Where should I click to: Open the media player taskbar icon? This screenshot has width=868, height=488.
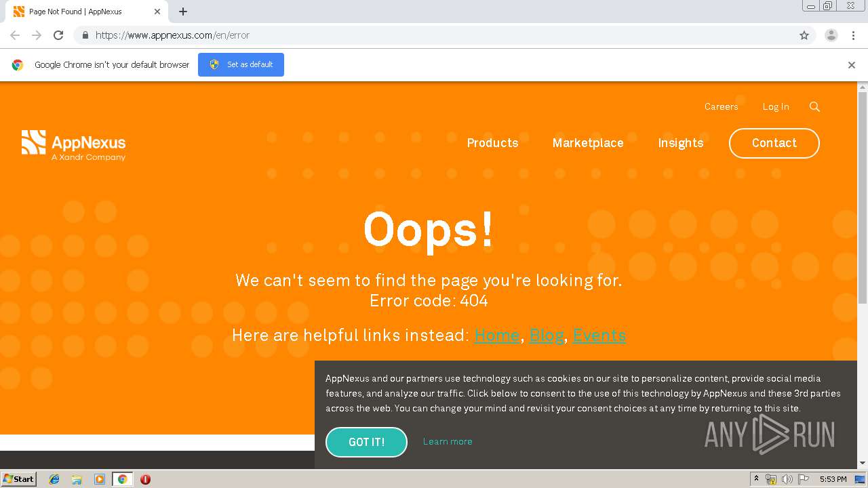(100, 479)
